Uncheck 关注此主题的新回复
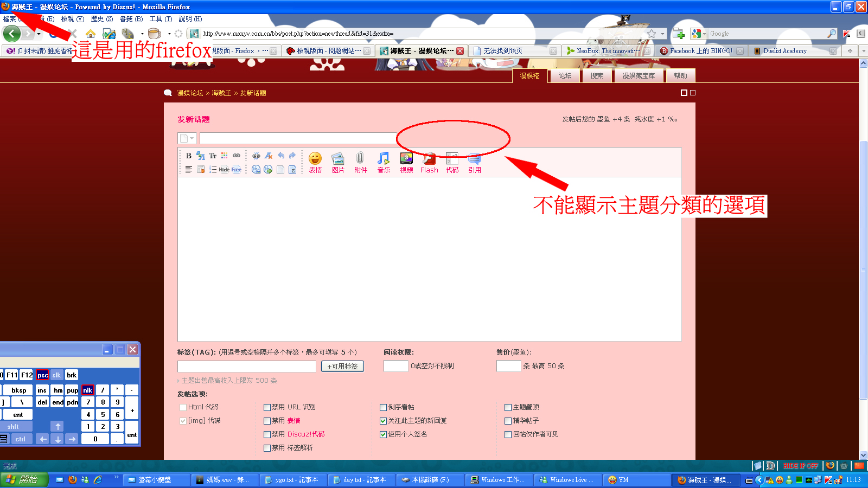The image size is (868, 488). [383, 421]
